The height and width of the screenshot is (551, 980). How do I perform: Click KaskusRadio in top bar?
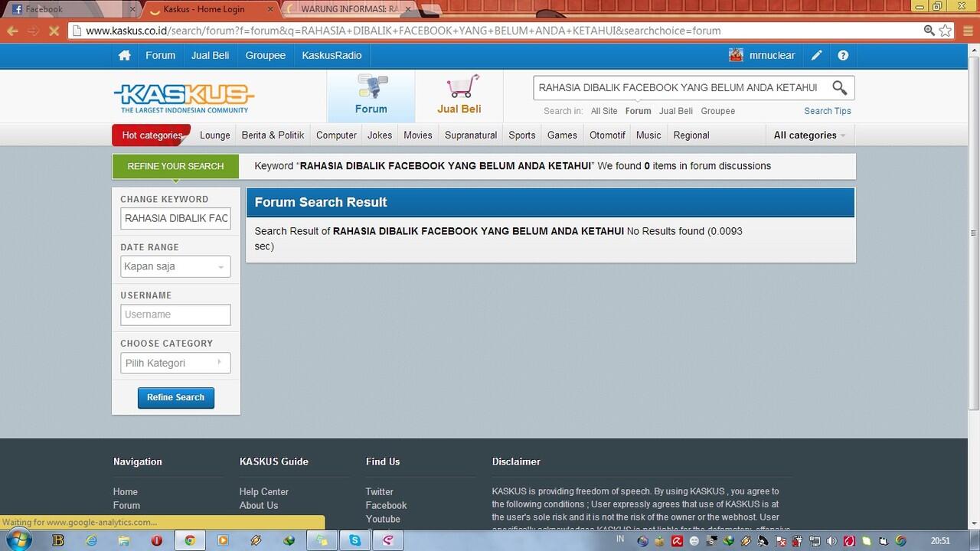pyautogui.click(x=332, y=55)
